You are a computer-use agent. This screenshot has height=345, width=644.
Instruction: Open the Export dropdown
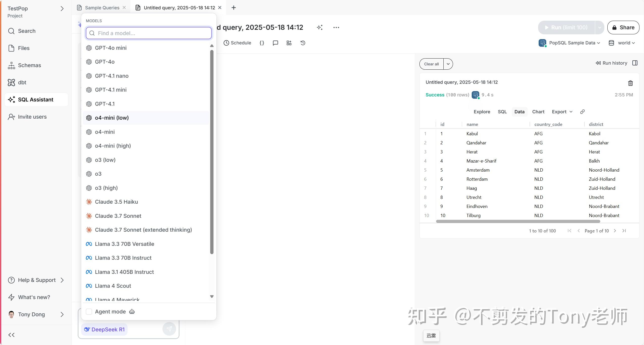[x=562, y=111]
